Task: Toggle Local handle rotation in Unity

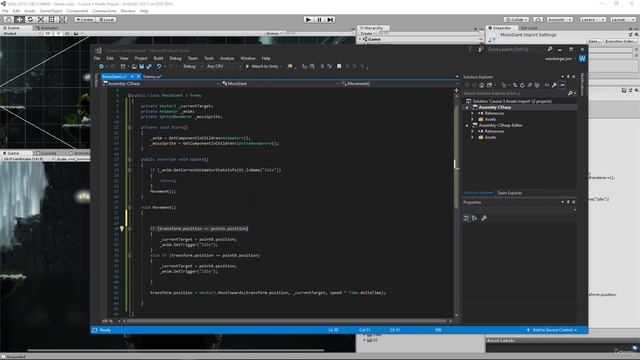Action: pos(106,19)
